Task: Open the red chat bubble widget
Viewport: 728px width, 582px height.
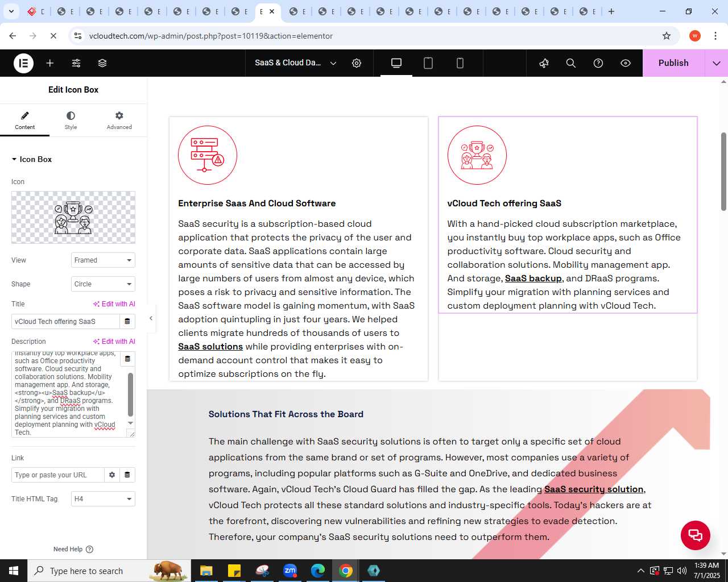Action: [x=696, y=535]
